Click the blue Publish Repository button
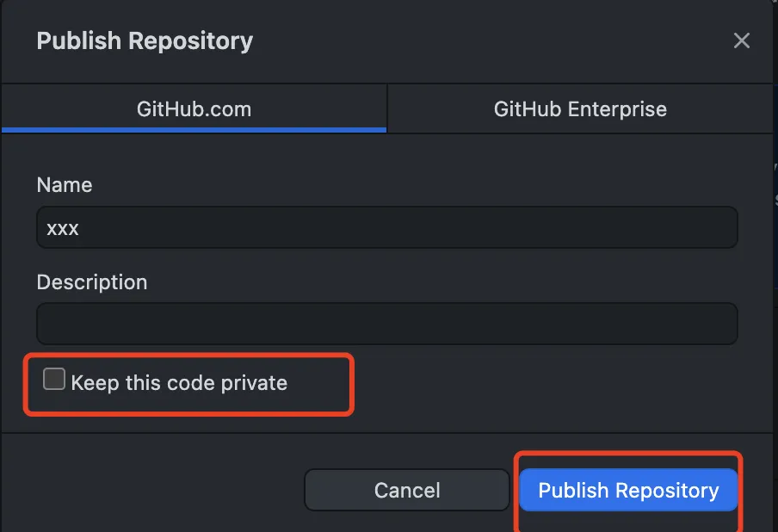The width and height of the screenshot is (778, 532). coord(628,491)
